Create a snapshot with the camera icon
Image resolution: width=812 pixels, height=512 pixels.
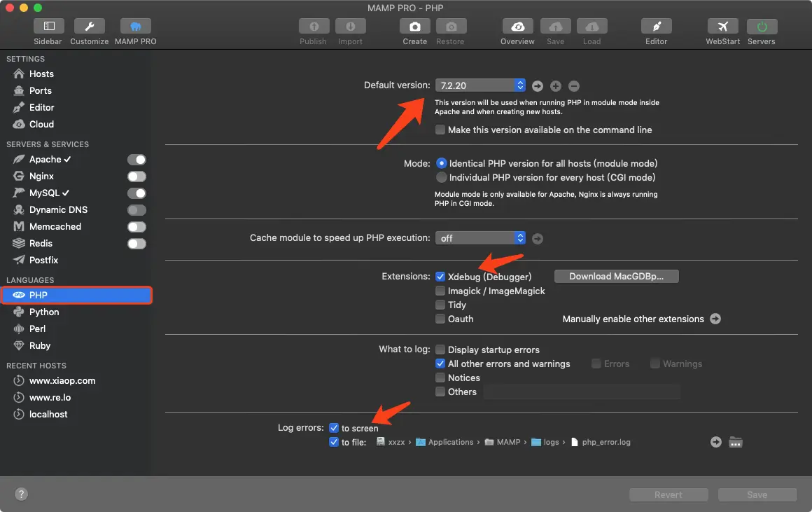415,26
